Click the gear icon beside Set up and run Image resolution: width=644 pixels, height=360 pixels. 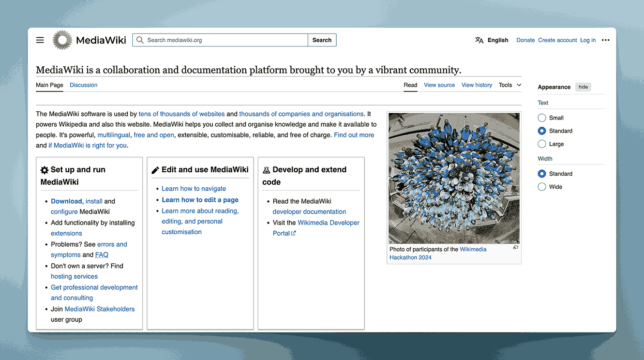pos(45,170)
